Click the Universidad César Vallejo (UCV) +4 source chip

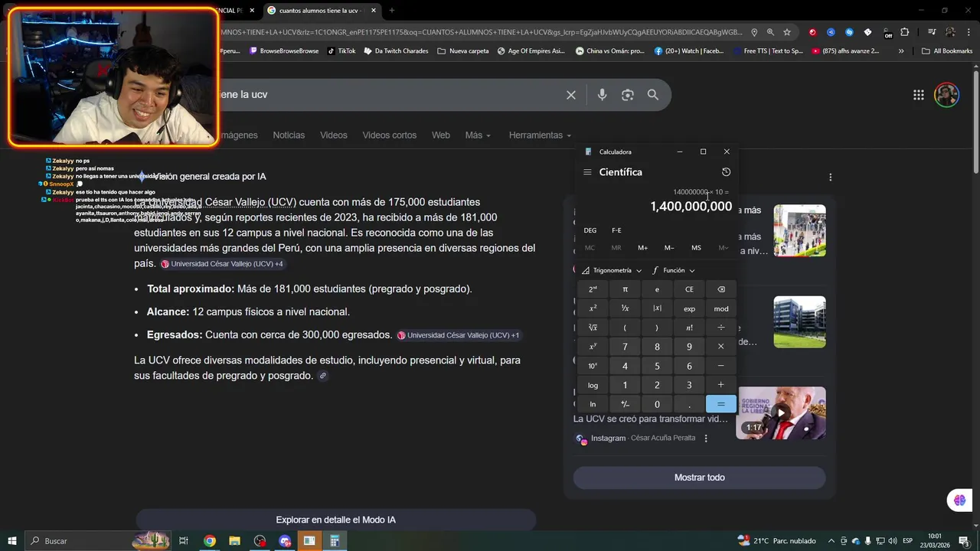[222, 264]
